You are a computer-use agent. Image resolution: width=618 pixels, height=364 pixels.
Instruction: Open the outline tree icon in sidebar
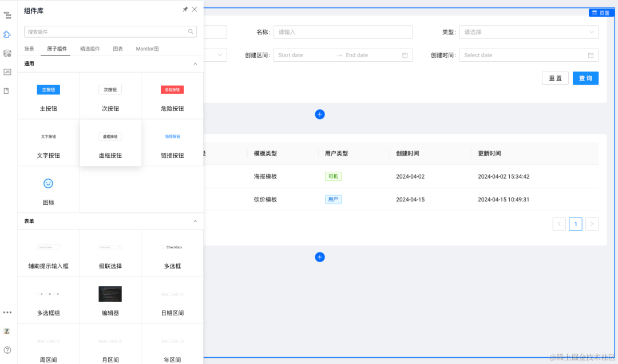point(7,15)
